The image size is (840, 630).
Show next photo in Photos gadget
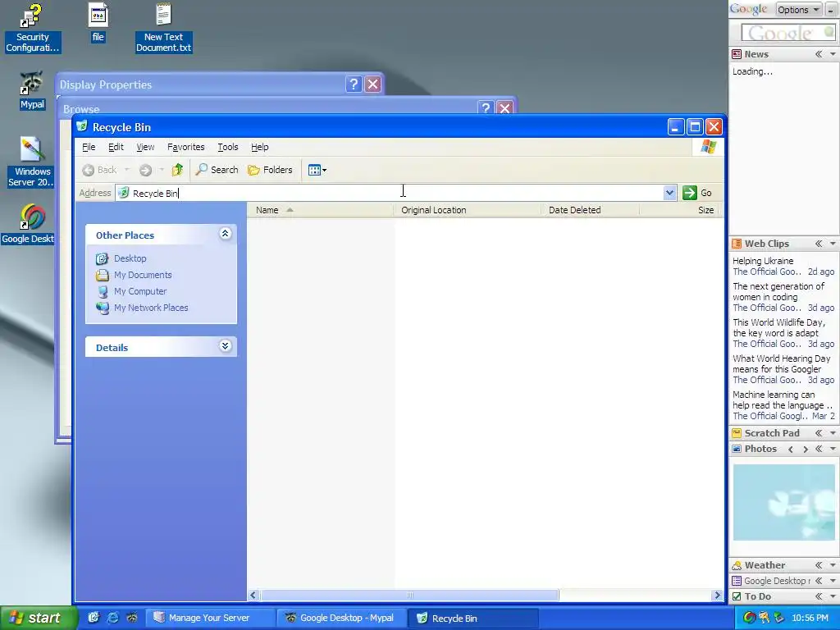806,450
